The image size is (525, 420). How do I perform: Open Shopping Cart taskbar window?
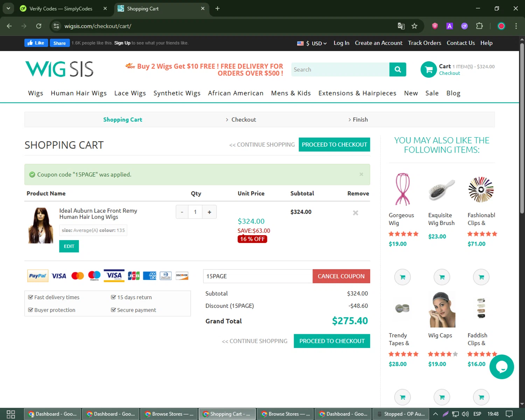[x=227, y=414]
